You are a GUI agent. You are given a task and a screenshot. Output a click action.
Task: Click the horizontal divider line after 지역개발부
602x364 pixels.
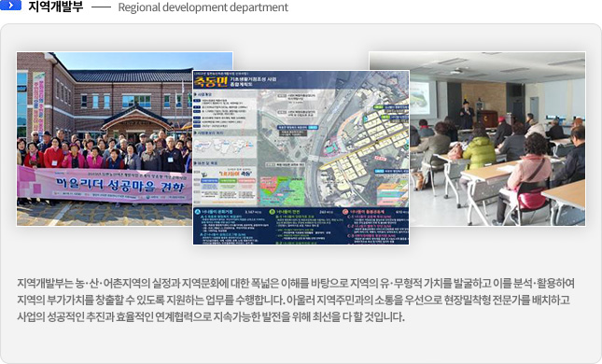pos(101,7)
